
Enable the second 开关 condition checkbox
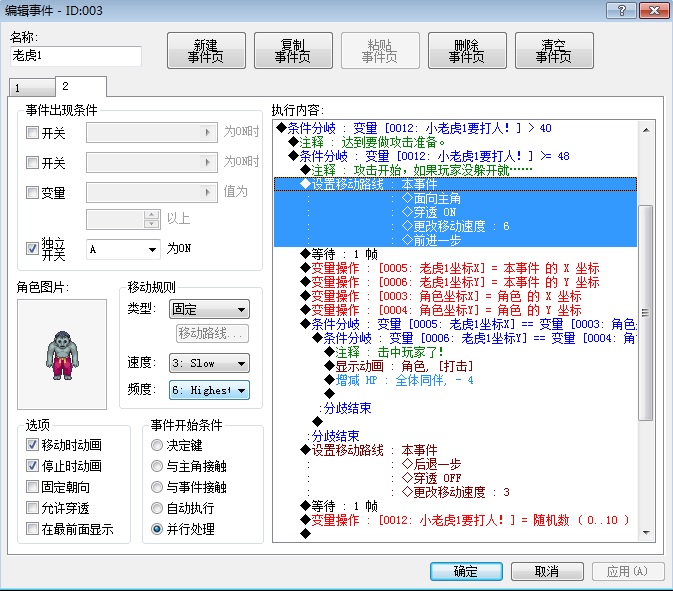(x=33, y=163)
